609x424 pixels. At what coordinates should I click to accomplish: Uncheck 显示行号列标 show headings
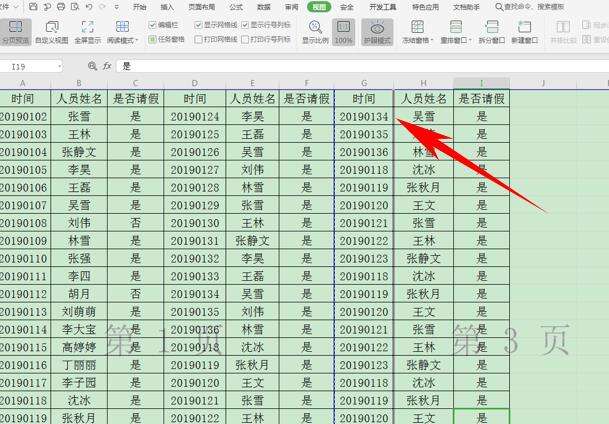coord(245,25)
